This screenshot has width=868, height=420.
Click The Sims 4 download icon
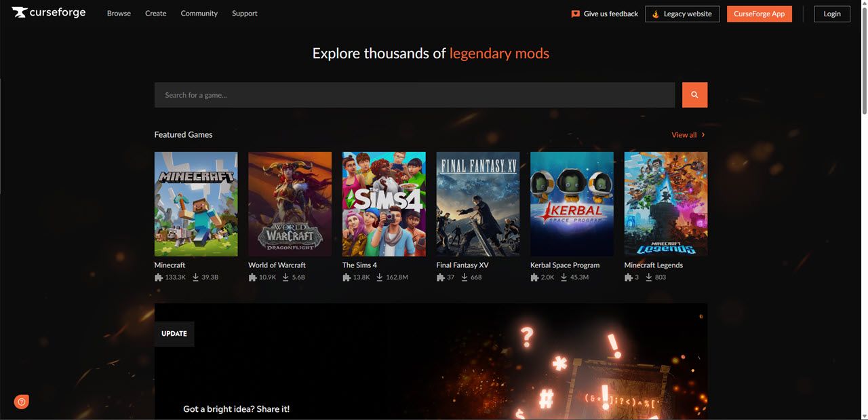click(380, 278)
